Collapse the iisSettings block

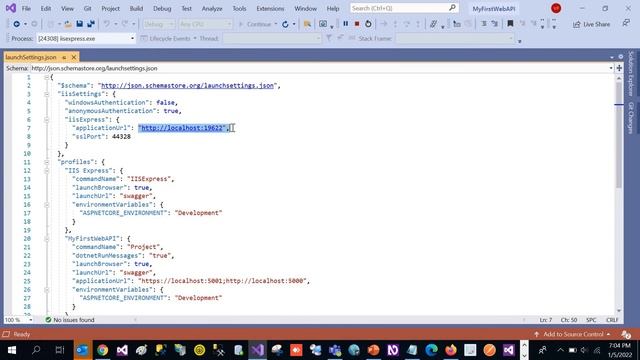pos(47,94)
